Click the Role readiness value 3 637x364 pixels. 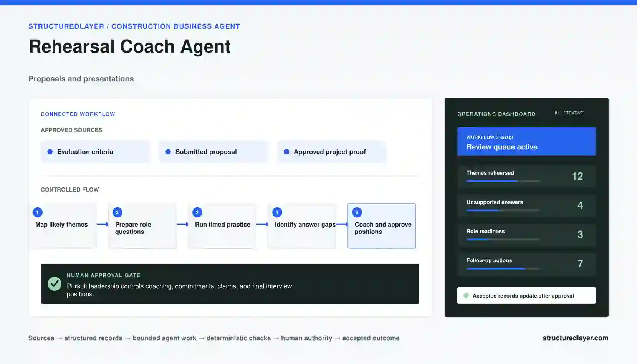580,235
